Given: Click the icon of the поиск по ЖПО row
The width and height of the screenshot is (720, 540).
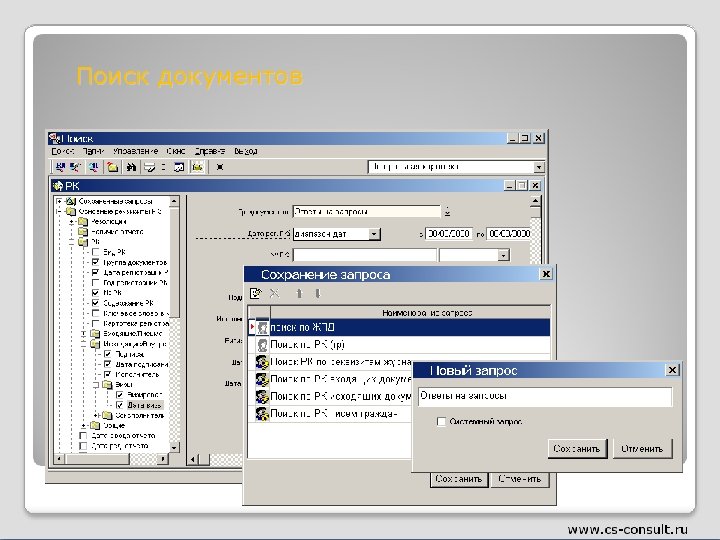Looking at the screenshot, I should coord(262,327).
